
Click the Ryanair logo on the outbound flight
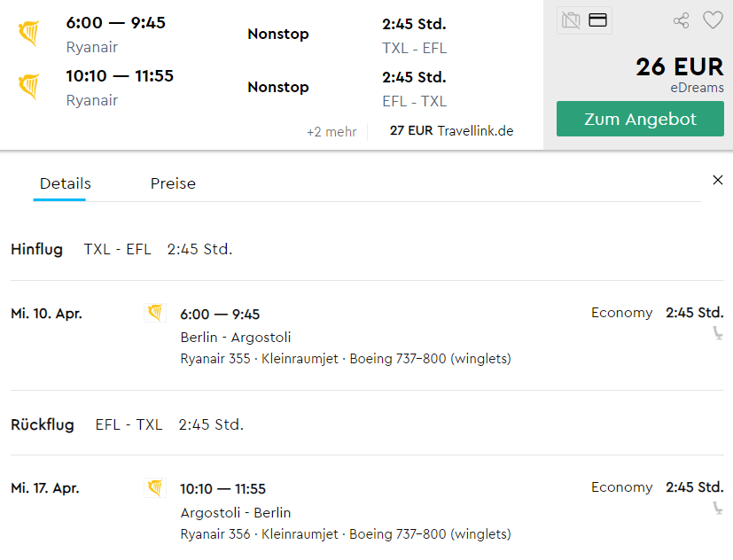click(x=28, y=34)
